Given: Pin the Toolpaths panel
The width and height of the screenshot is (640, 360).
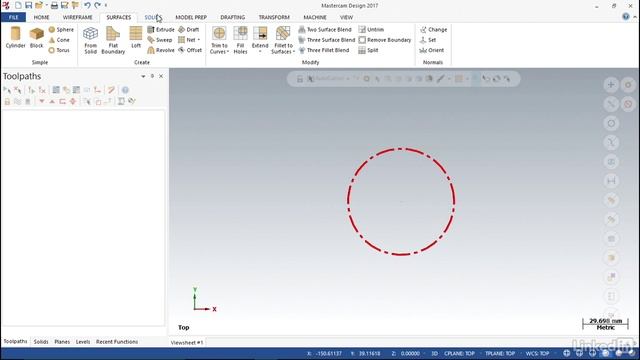Looking at the screenshot, I should pos(152,76).
